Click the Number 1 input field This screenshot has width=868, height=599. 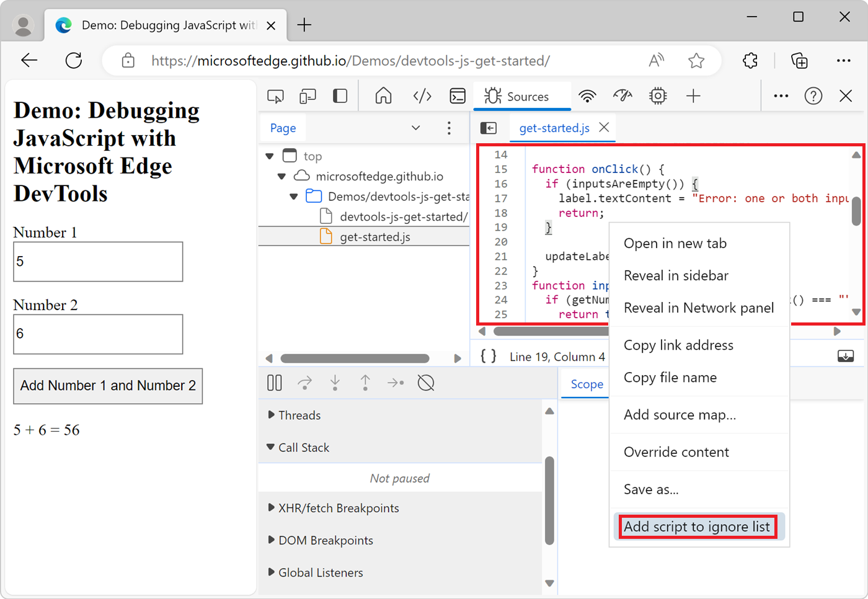click(97, 261)
